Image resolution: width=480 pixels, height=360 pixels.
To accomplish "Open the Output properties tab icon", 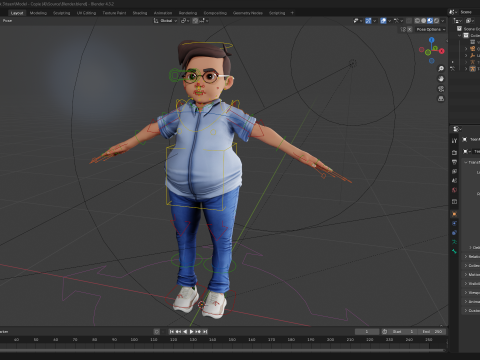I will click(454, 162).
